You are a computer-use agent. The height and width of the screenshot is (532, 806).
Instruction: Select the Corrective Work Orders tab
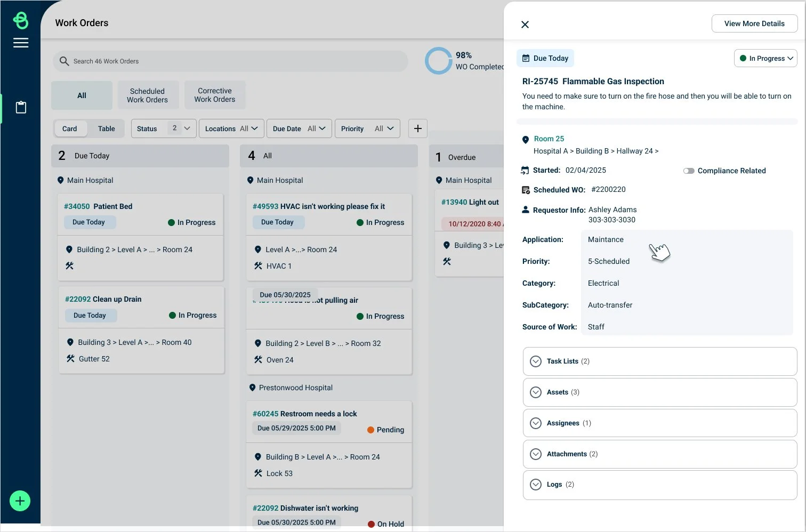click(215, 95)
